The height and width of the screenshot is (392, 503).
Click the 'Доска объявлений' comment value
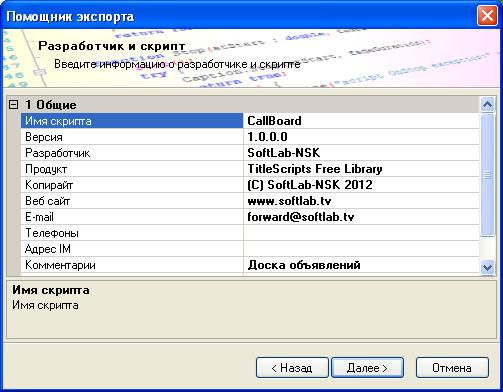click(362, 265)
